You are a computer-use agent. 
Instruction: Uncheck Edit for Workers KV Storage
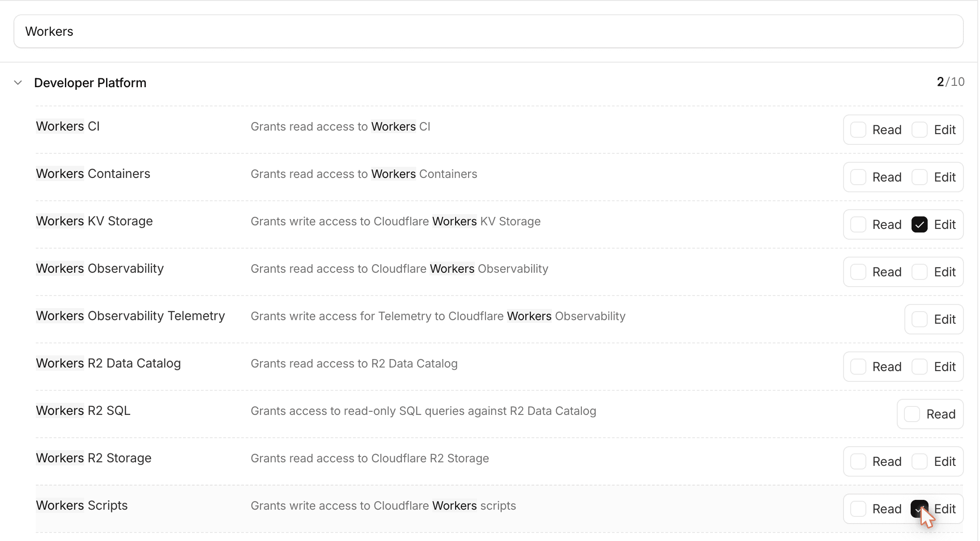[919, 224]
